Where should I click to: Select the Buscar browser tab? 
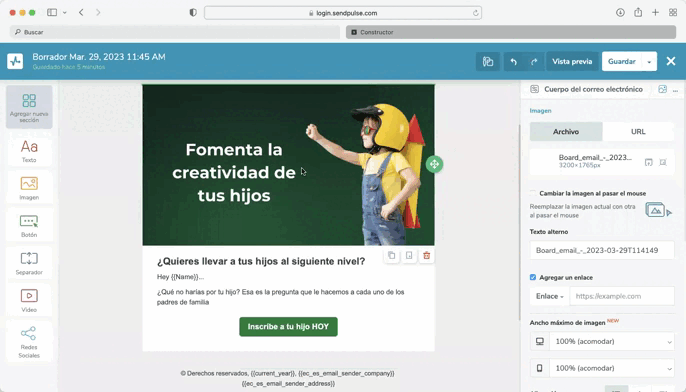coord(175,32)
